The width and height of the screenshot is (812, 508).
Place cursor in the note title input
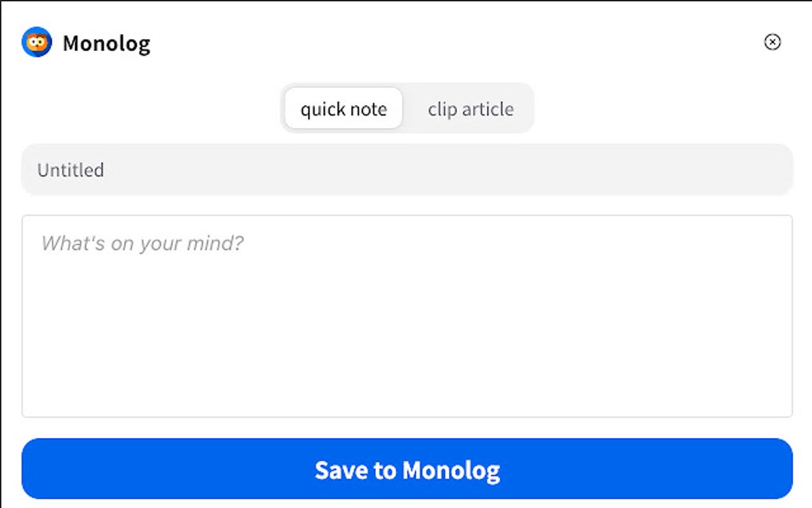pos(407,170)
